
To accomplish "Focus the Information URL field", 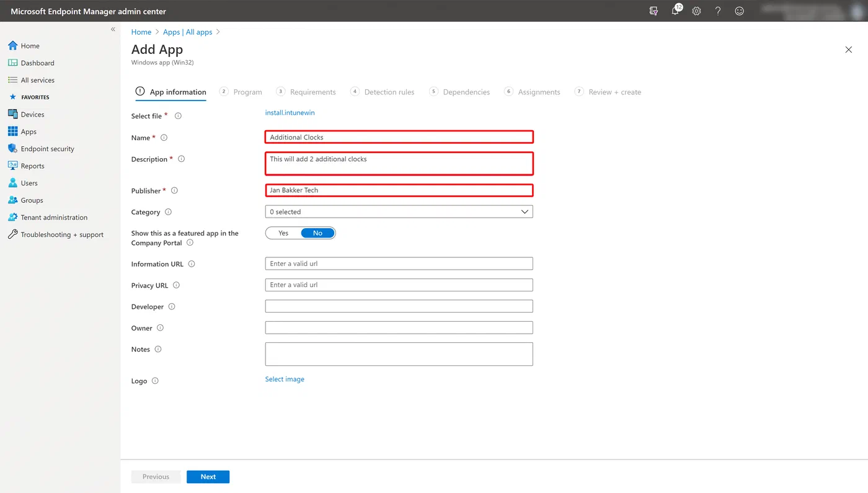I will click(x=399, y=264).
